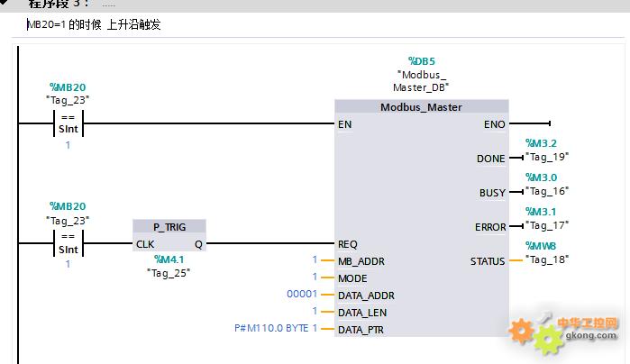The height and width of the screenshot is (364, 630).
Task: Click the %M4.1 Tag_25 operand under P_TRIG
Action: [169, 266]
